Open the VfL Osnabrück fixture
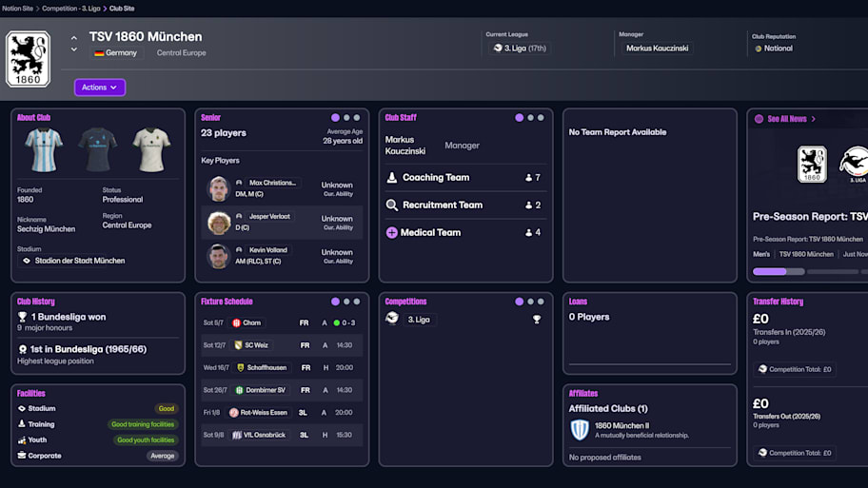868x488 pixels. tap(282, 435)
